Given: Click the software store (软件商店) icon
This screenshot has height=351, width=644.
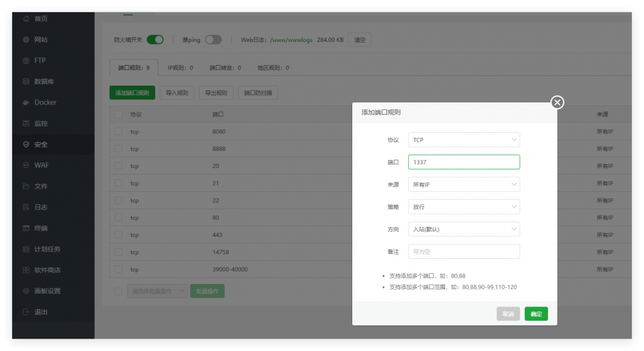Looking at the screenshot, I should click(x=26, y=270).
